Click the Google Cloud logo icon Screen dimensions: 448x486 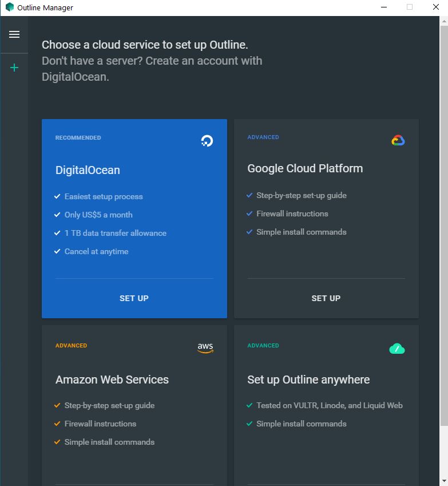coord(398,140)
